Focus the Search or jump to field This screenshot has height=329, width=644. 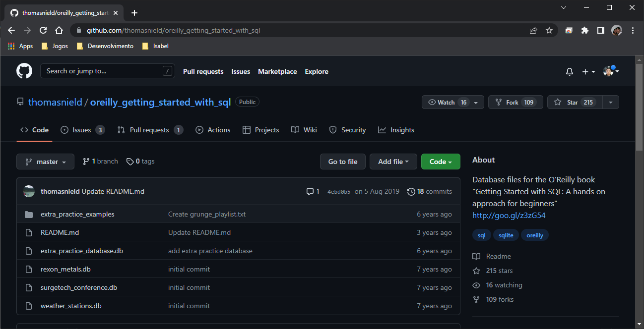click(x=108, y=71)
